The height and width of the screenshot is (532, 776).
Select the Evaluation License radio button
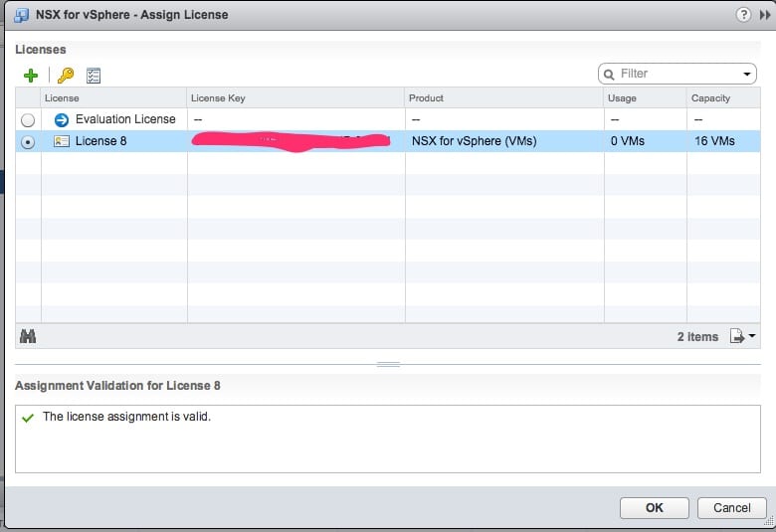[x=28, y=119]
